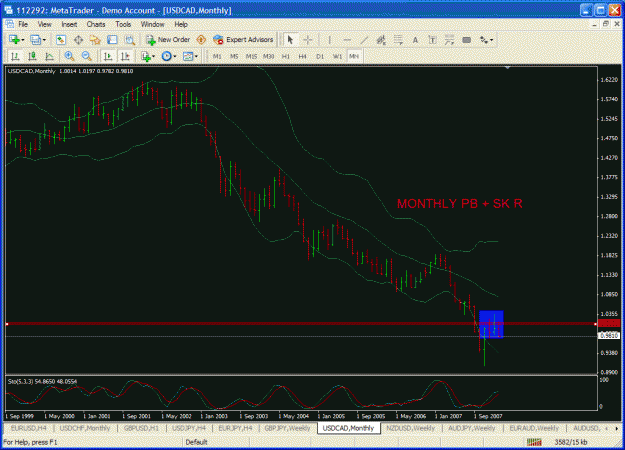Select the Equidistant Channel tool
Image resolution: width=625 pixels, height=450 pixels.
[381, 40]
